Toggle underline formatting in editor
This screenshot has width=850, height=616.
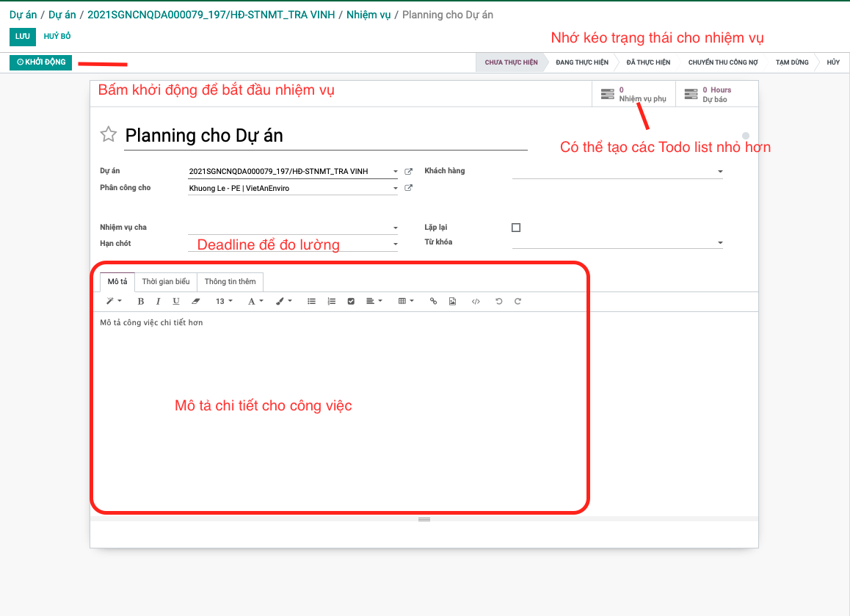176,301
